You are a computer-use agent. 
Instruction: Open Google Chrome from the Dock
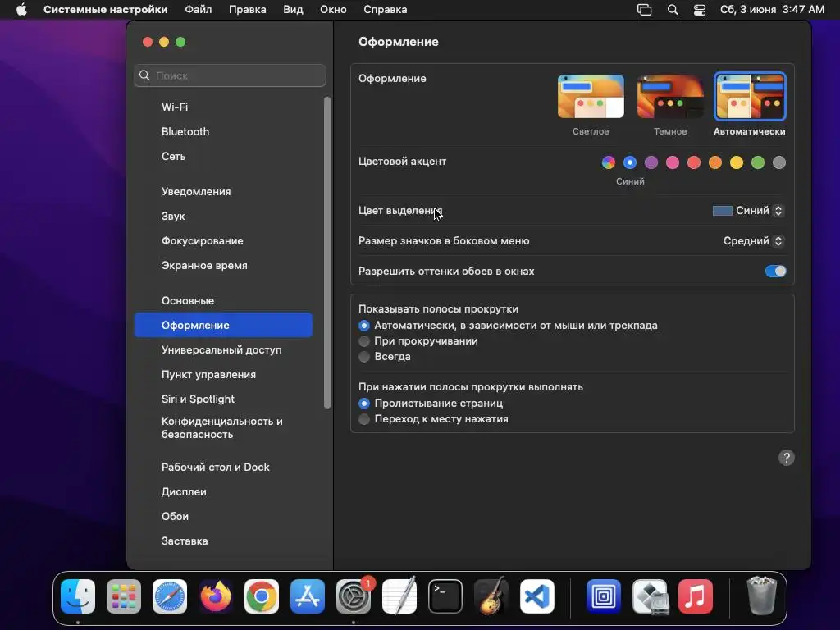(x=262, y=596)
